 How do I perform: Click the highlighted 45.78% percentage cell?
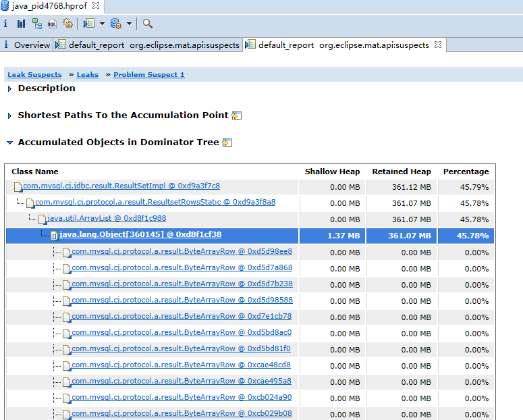pos(466,236)
